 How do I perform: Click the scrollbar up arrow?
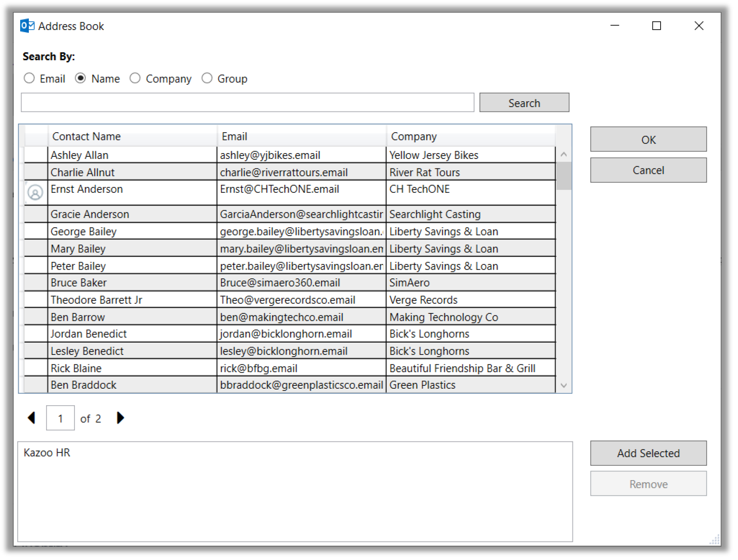pos(563,154)
